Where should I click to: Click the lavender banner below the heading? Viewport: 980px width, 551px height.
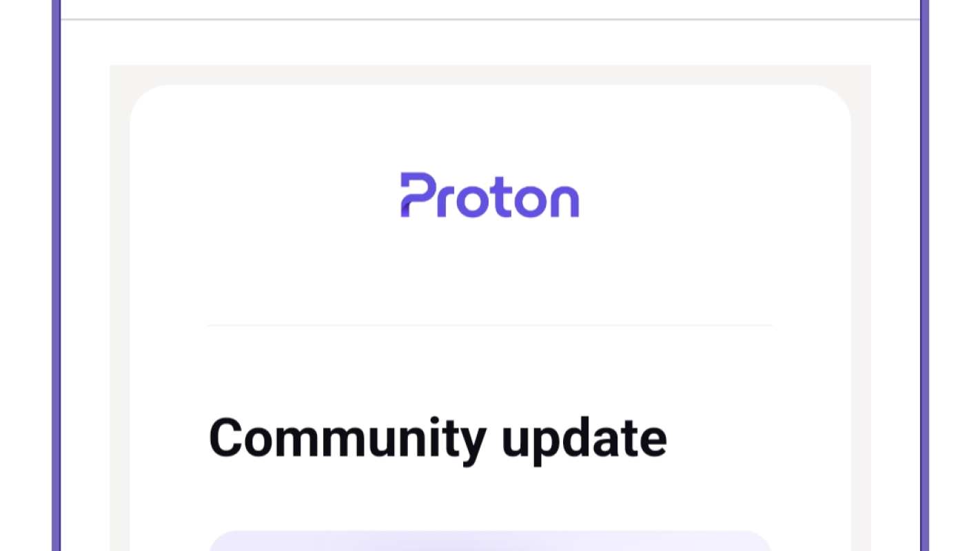pos(489,541)
